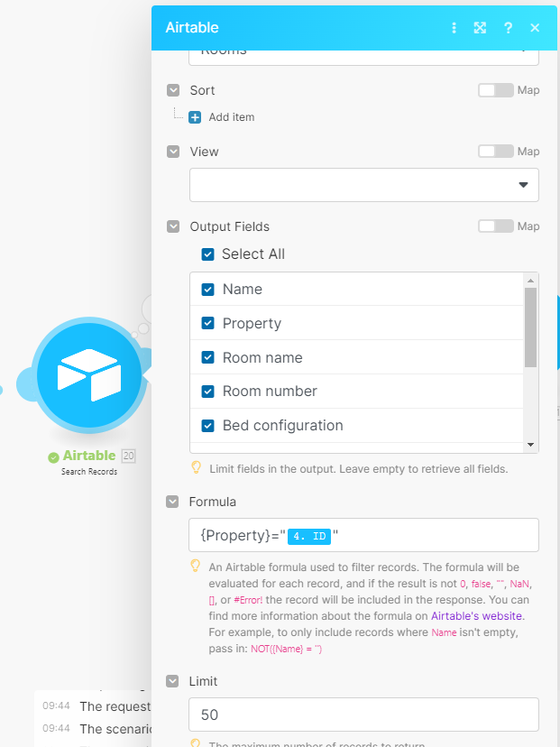Screen dimensions: 560x747
Task: Click the Limit field showing 50
Action: tap(363, 715)
